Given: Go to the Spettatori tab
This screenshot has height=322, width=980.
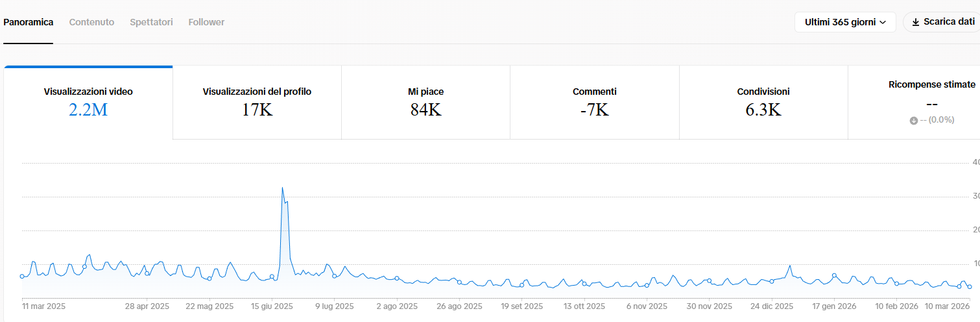Looking at the screenshot, I should tap(151, 22).
